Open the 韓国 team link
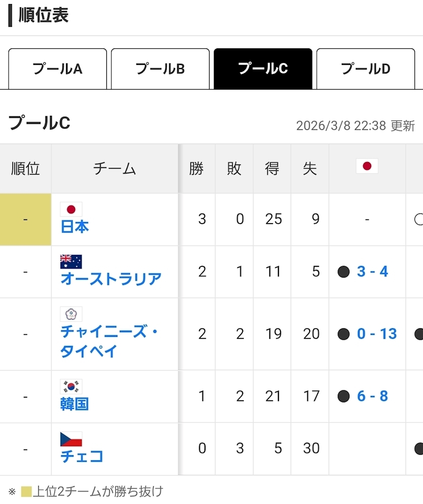Viewport: 423px width, 504px height. point(75,404)
